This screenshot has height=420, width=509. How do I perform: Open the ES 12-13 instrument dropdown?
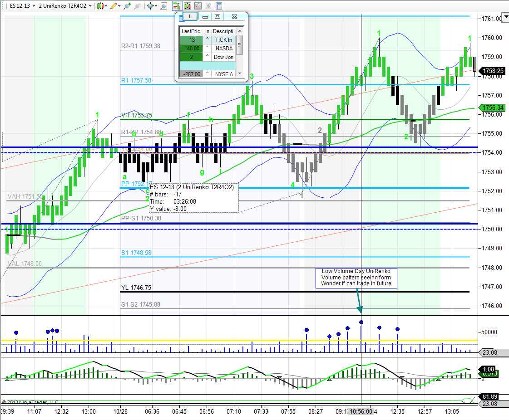tap(22, 6)
